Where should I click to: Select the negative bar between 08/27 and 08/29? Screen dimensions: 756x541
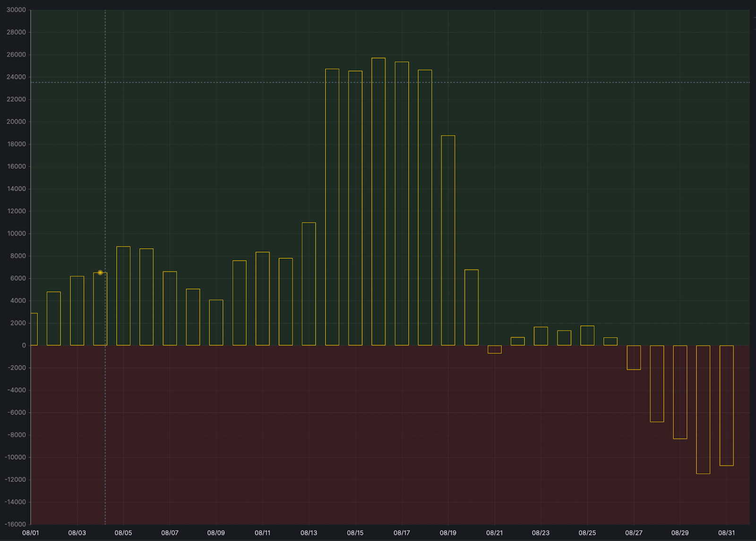(657, 384)
